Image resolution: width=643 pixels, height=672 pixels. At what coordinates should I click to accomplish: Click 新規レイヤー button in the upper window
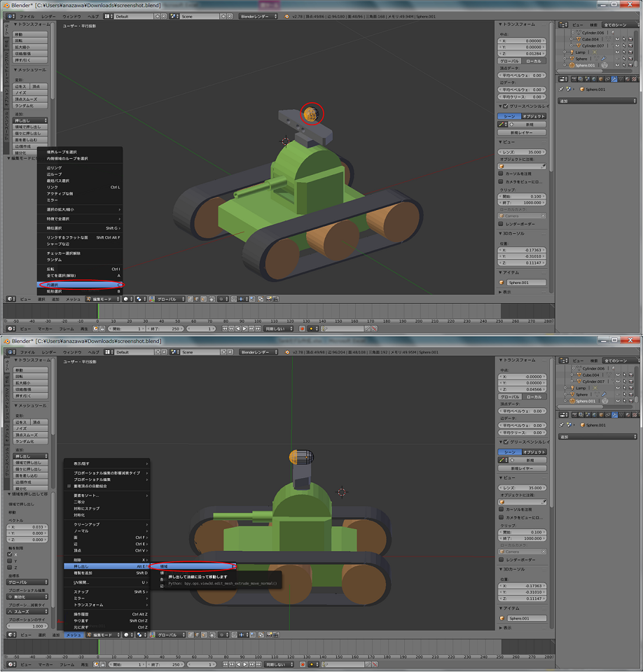point(522,132)
